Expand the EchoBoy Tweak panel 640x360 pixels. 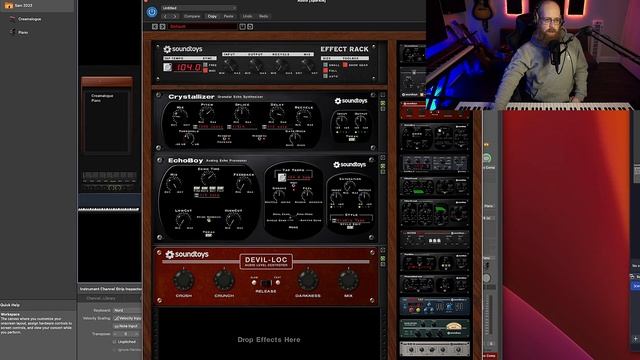tap(209, 235)
